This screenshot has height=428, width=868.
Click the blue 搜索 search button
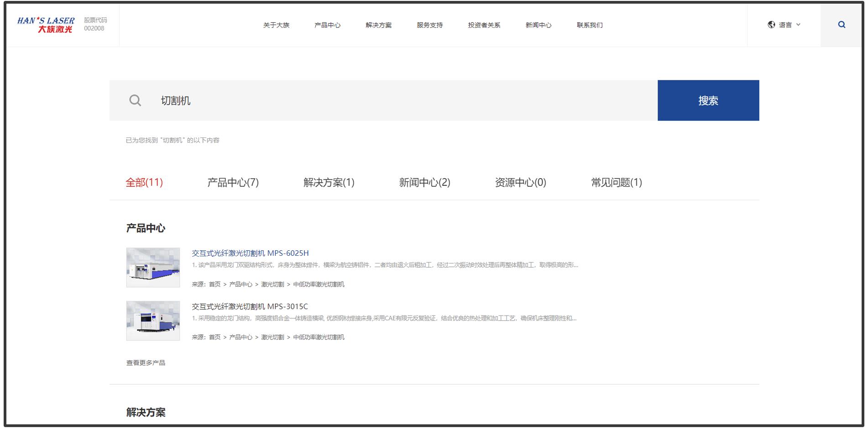(x=708, y=100)
